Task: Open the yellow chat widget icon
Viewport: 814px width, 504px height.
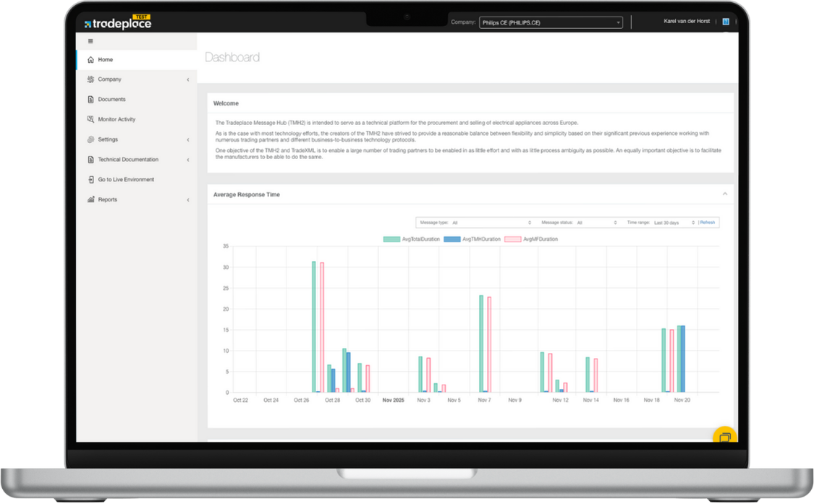Action: click(724, 437)
